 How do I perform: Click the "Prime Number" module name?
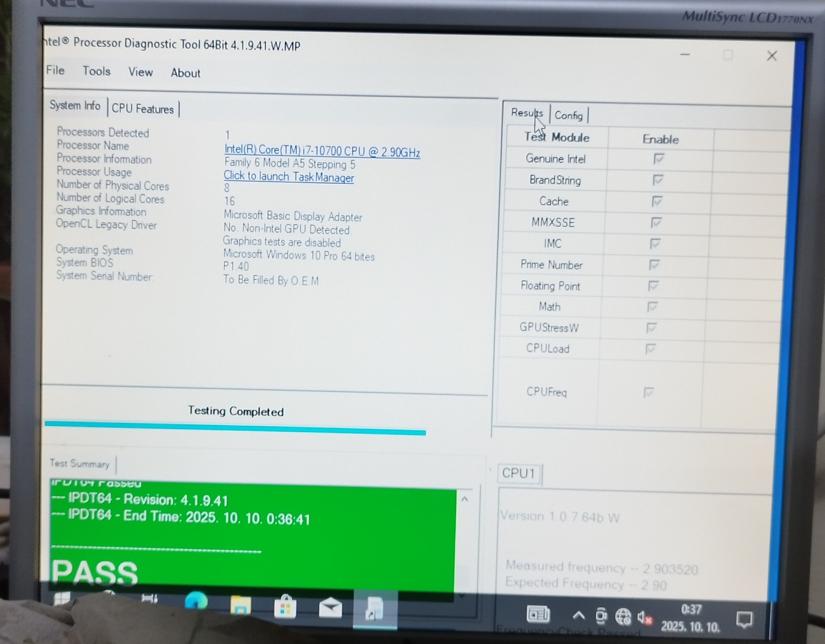(x=551, y=265)
